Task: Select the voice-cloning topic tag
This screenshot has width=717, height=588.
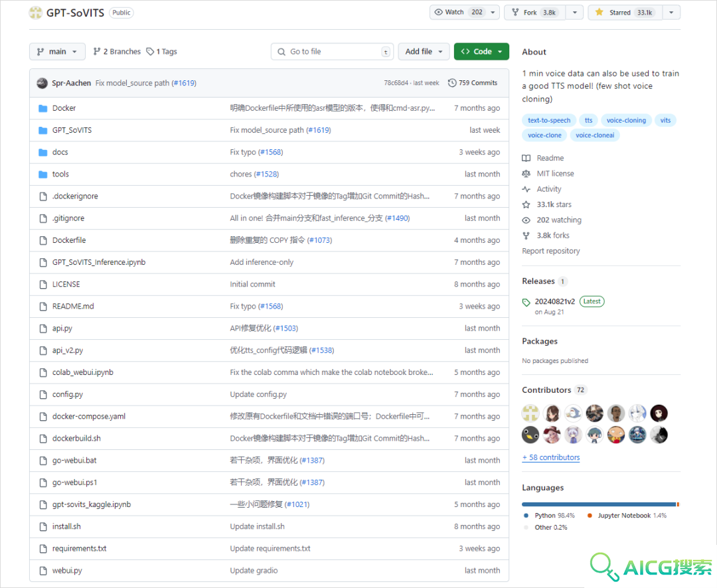Action: pyautogui.click(x=626, y=120)
